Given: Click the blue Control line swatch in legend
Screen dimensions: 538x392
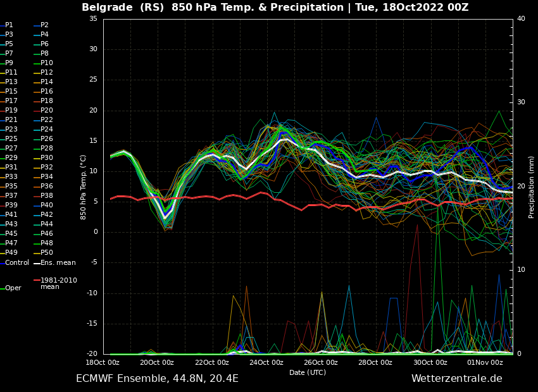Looking at the screenshot, I should pyautogui.click(x=2, y=263).
